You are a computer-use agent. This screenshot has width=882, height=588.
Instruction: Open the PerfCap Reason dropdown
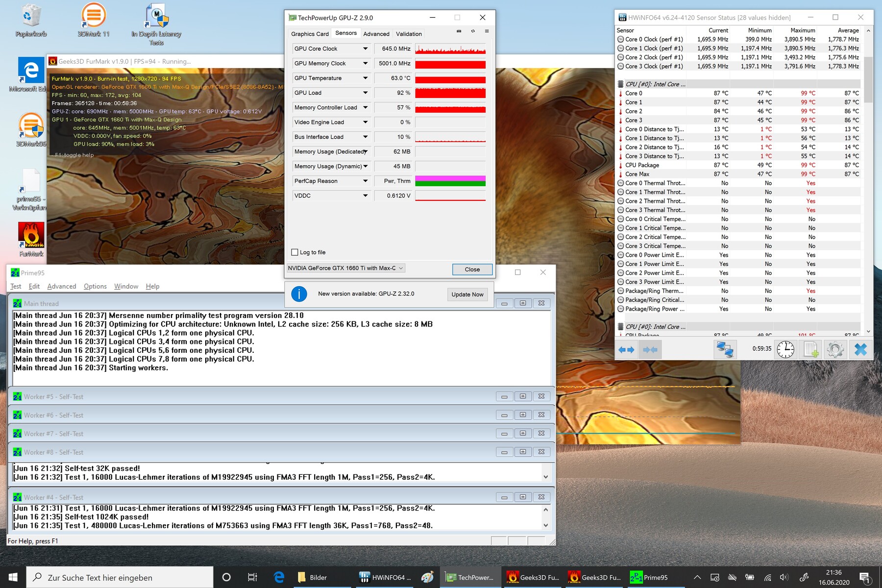pos(365,181)
